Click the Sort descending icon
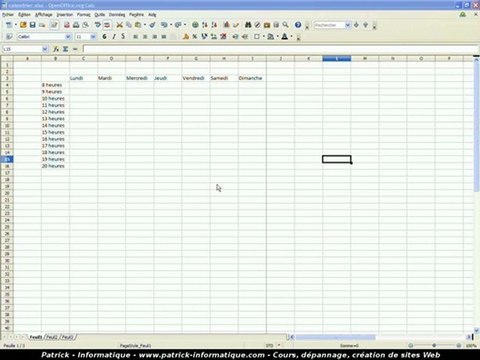This screenshot has height=360, width=480. pos(214,25)
